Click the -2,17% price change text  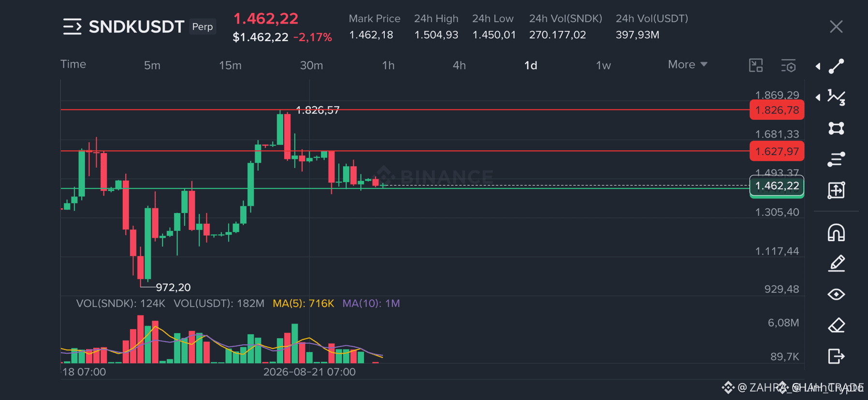pos(313,37)
